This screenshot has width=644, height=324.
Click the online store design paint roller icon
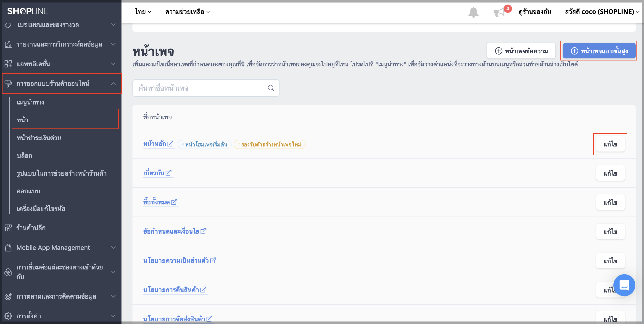click(8, 84)
